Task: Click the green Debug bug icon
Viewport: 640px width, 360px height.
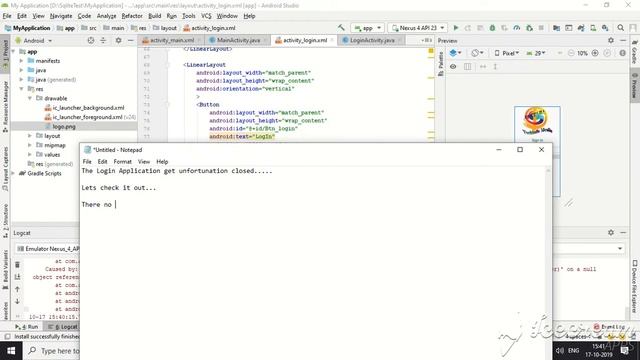Action: click(492, 28)
